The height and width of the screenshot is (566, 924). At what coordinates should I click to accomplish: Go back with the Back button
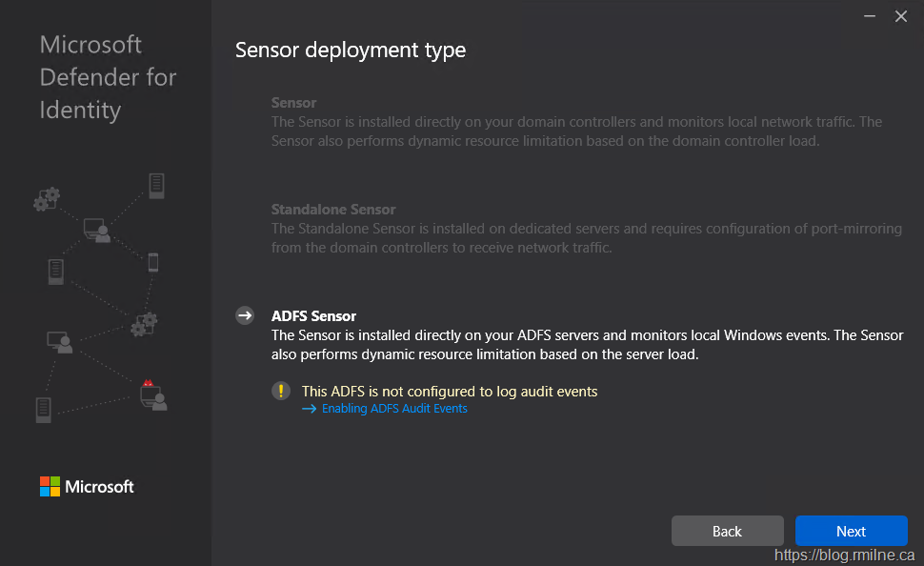[727, 531]
